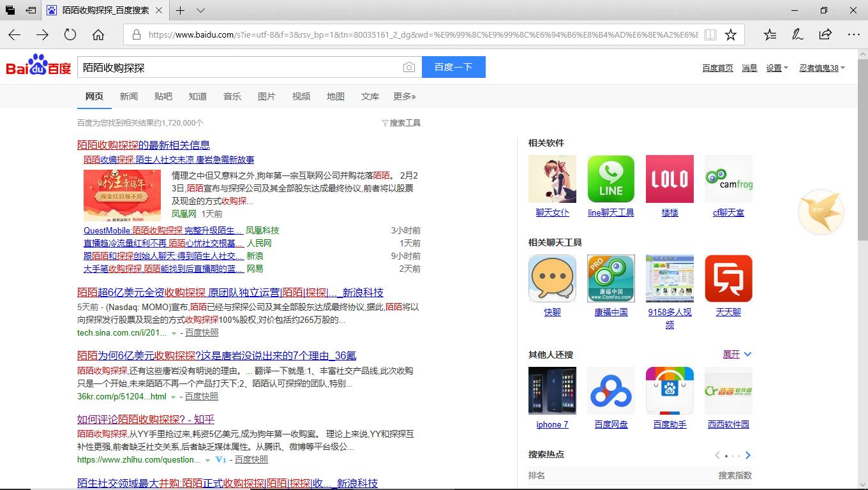Image resolution: width=868 pixels, height=490 pixels.
Task: Add this page to favorites
Action: (x=730, y=34)
